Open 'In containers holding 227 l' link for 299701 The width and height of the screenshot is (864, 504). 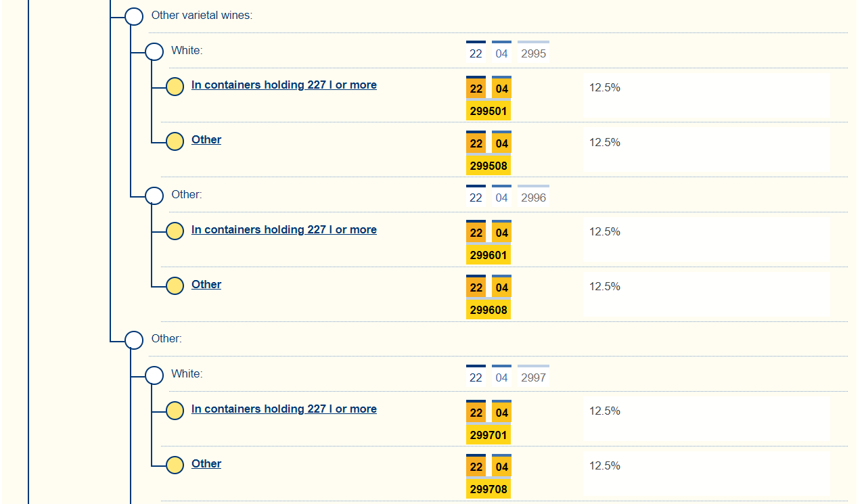pyautogui.click(x=283, y=409)
